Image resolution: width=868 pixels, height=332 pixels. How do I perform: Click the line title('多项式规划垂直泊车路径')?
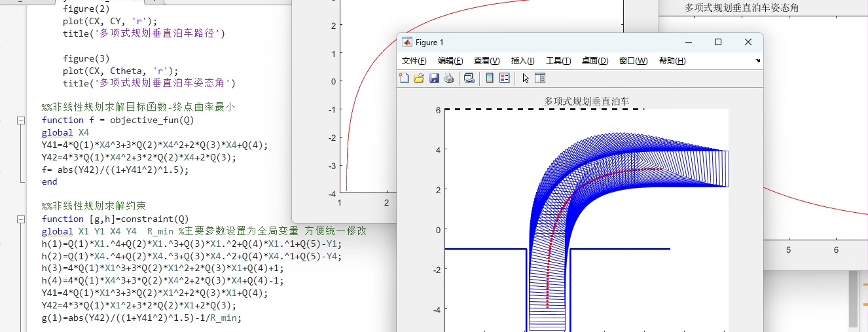click(x=144, y=33)
